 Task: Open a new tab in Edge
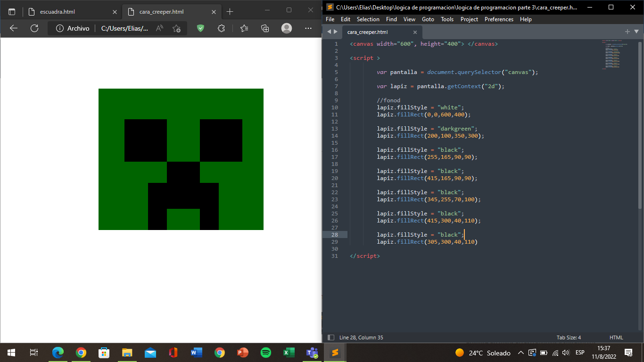click(230, 12)
